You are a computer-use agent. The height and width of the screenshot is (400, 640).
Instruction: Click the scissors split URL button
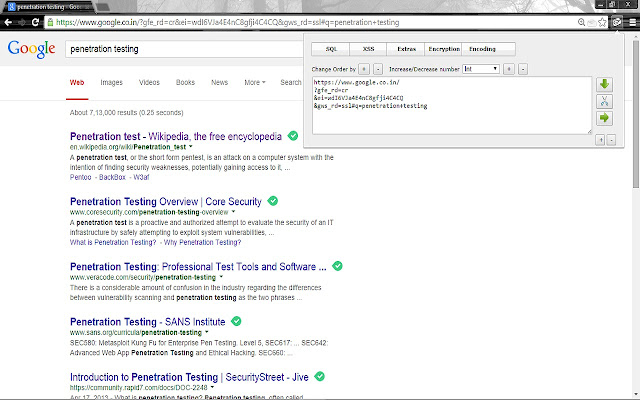point(604,101)
